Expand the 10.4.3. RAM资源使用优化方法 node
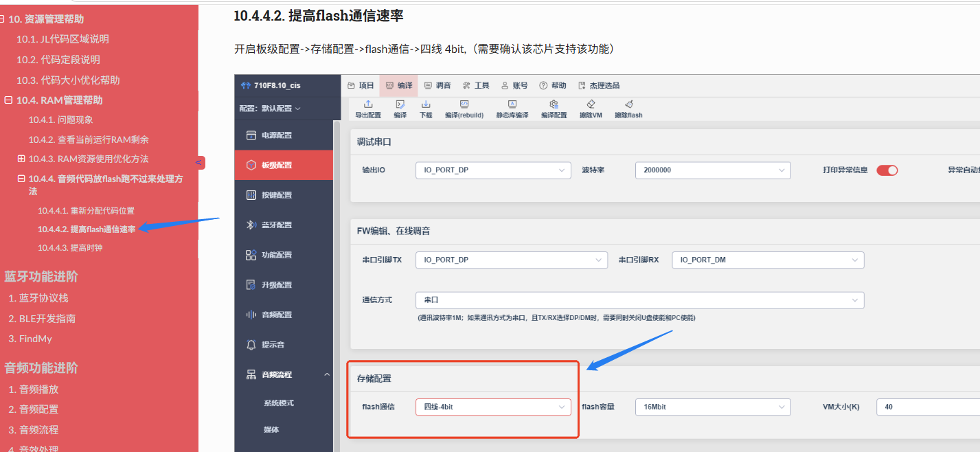The height and width of the screenshot is (452, 980). click(x=21, y=159)
